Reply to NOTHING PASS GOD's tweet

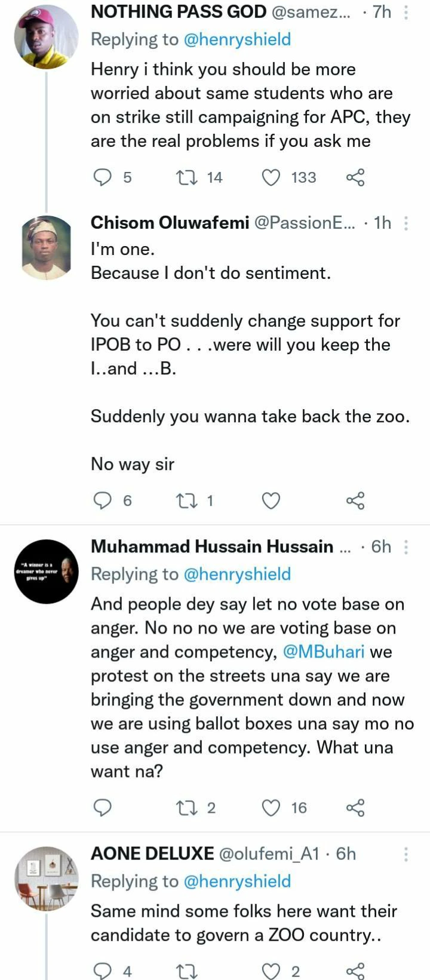(x=103, y=177)
